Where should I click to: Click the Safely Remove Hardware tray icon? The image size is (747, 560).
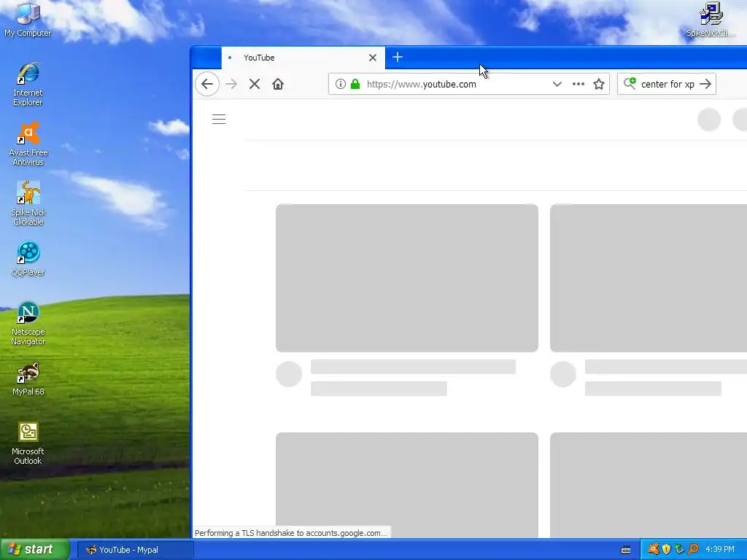point(680,550)
